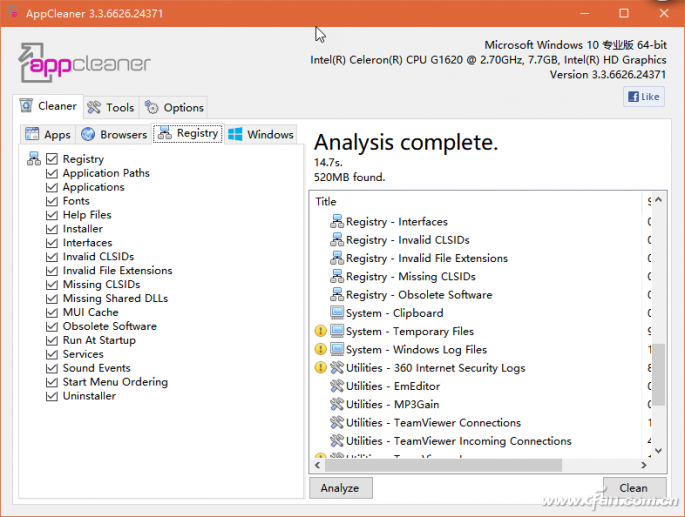Screen dimensions: 685x517
Task: Uncheck the Registry root checkbox
Action: (x=52, y=159)
